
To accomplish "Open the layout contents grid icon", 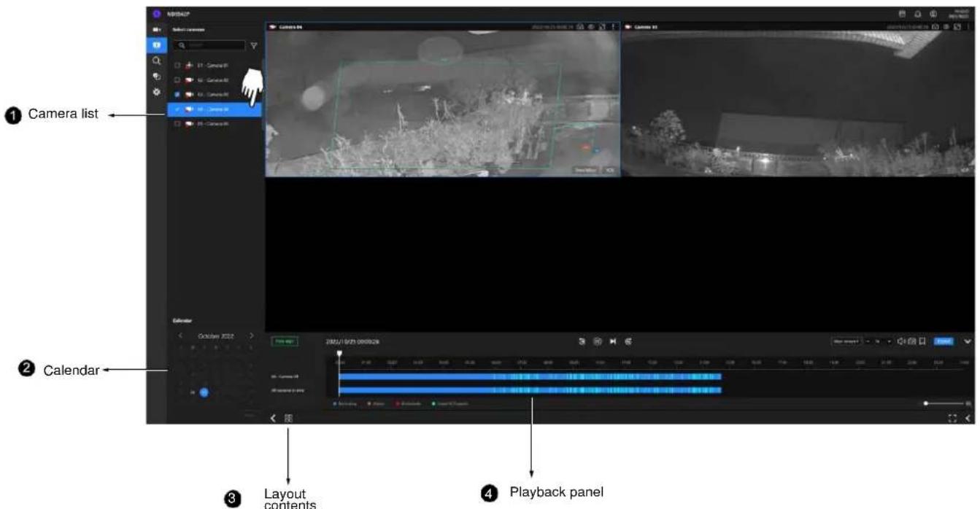I will [x=289, y=419].
